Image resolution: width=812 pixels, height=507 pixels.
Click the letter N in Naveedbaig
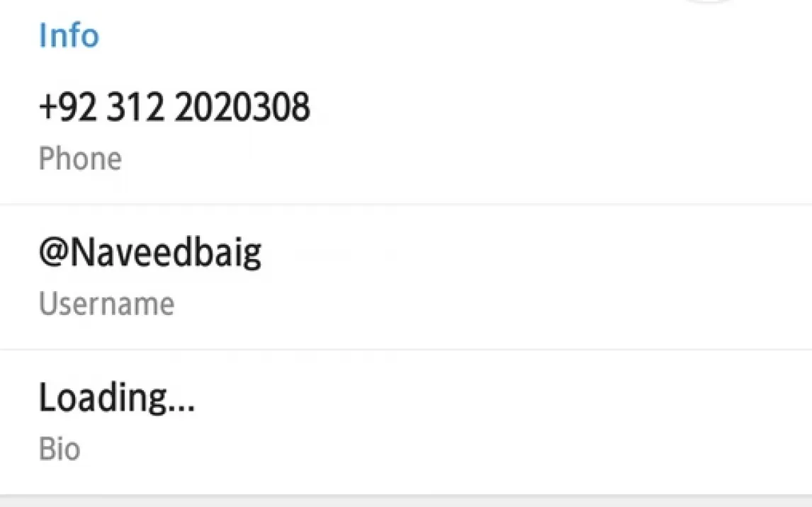pyautogui.click(x=82, y=253)
